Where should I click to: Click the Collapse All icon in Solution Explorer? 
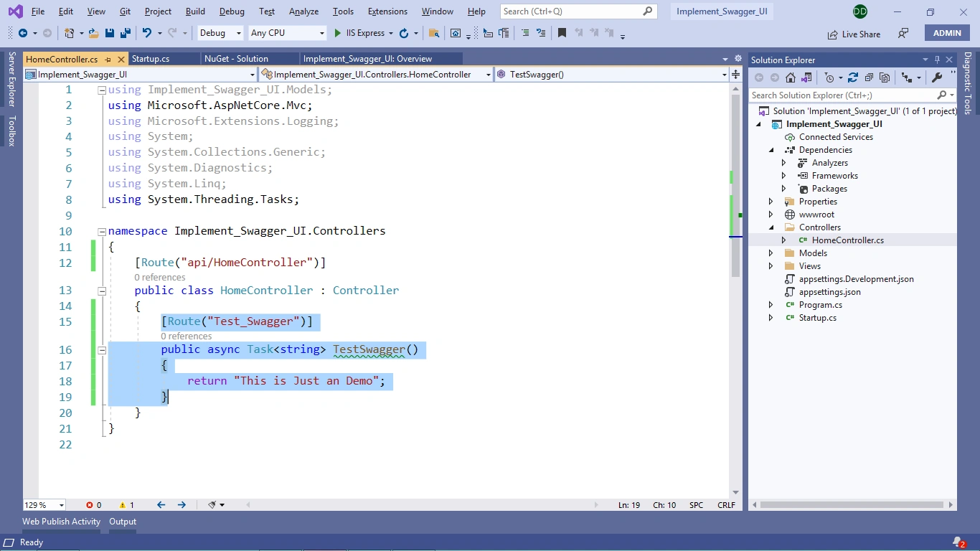[x=869, y=77]
